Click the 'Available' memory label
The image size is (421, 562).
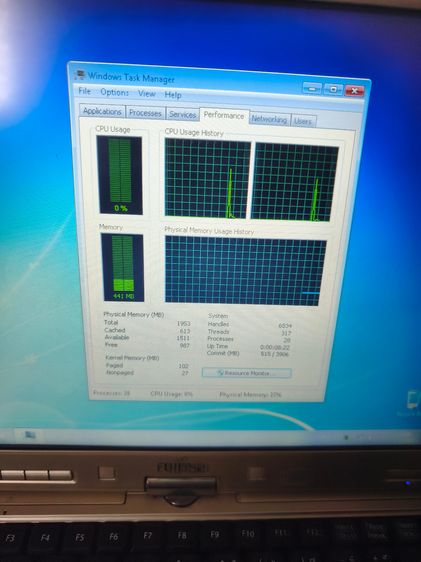[x=117, y=337]
